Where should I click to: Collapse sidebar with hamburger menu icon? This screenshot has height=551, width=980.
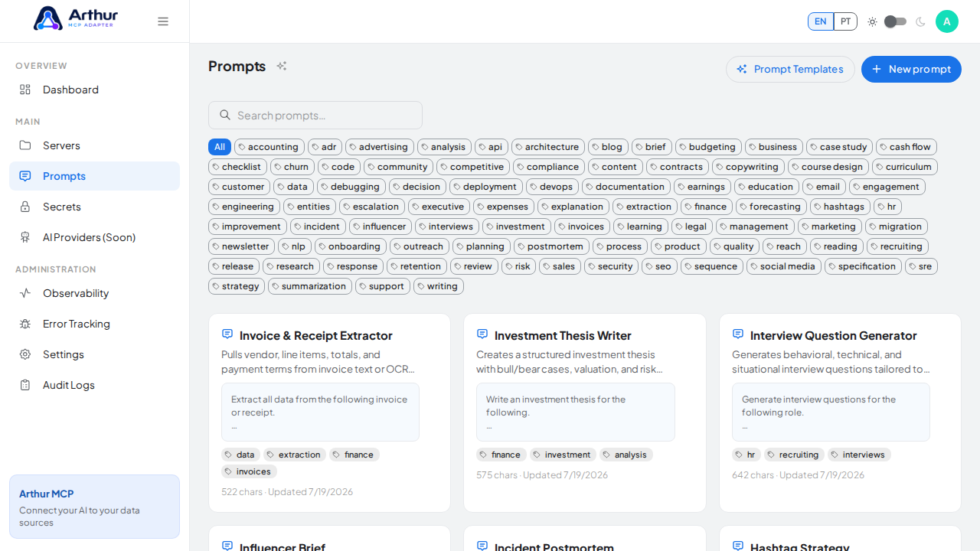[163, 21]
